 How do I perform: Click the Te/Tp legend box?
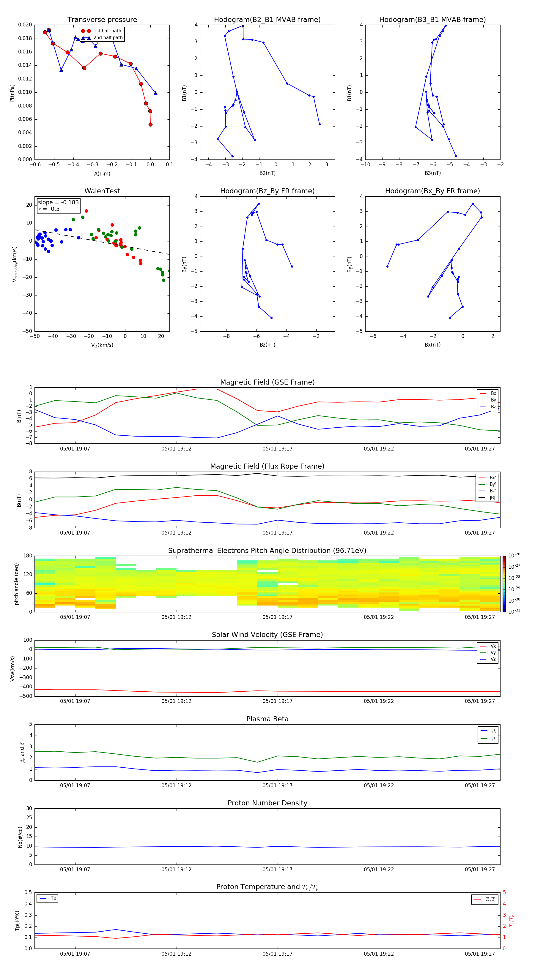click(x=485, y=899)
